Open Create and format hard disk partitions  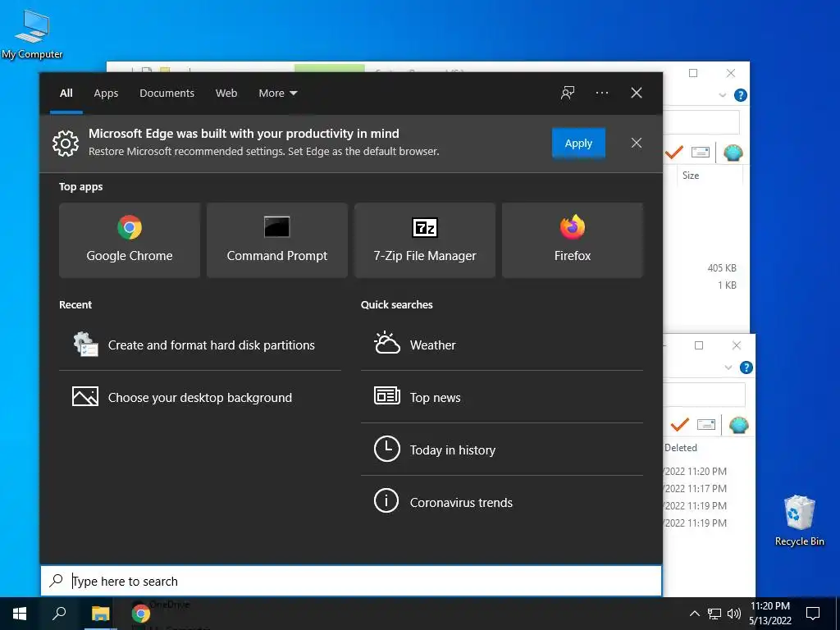pyautogui.click(x=200, y=345)
